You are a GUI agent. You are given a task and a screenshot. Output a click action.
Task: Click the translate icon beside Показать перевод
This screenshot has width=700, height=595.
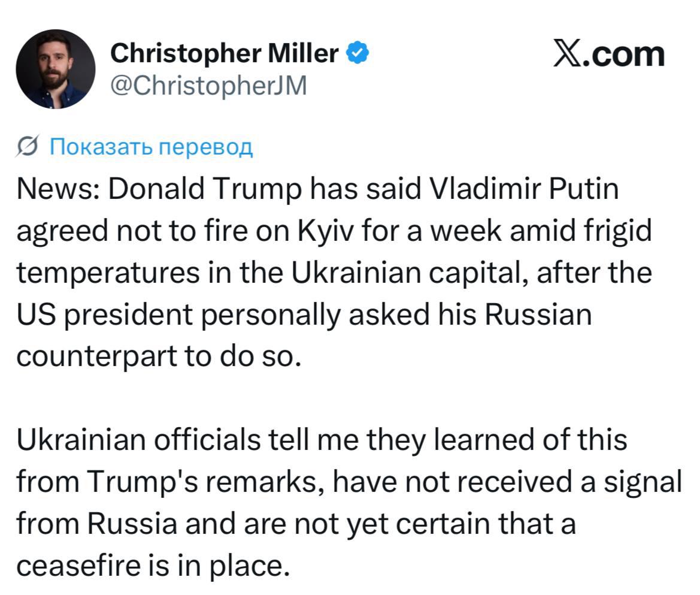coord(28,146)
